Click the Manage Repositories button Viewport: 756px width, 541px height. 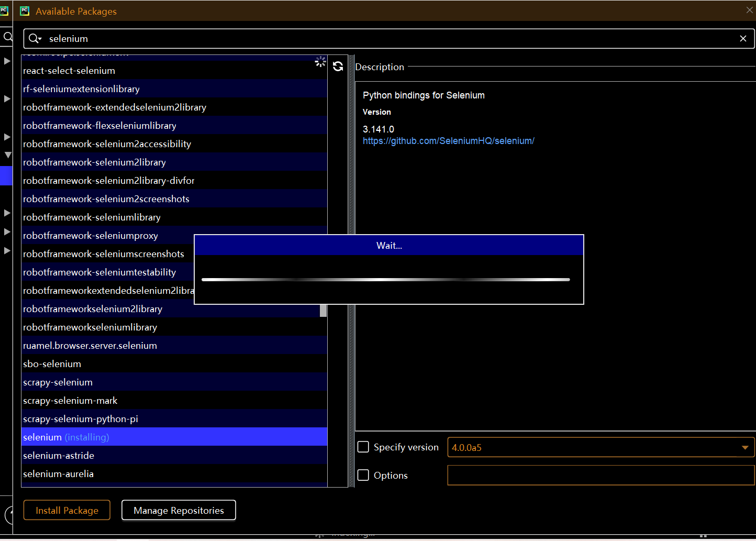(x=179, y=510)
